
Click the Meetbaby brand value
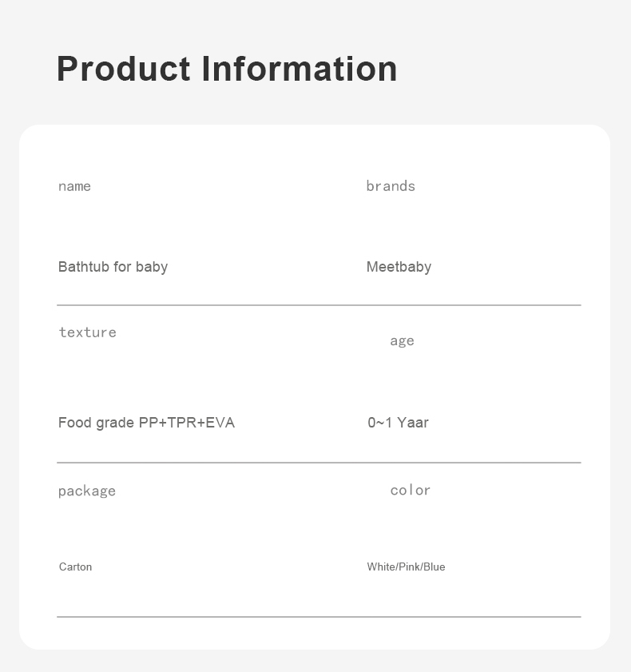(399, 267)
